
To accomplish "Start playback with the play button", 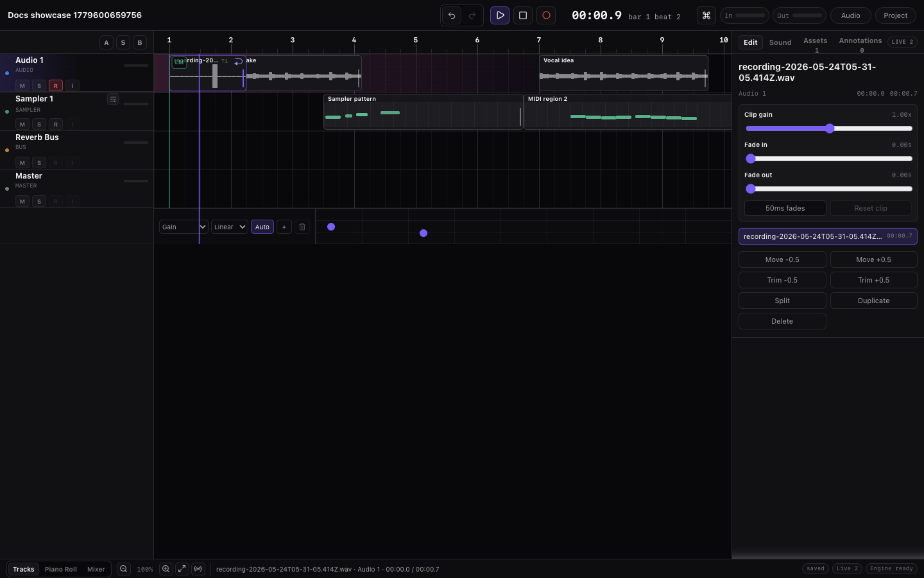I will pyautogui.click(x=500, y=15).
